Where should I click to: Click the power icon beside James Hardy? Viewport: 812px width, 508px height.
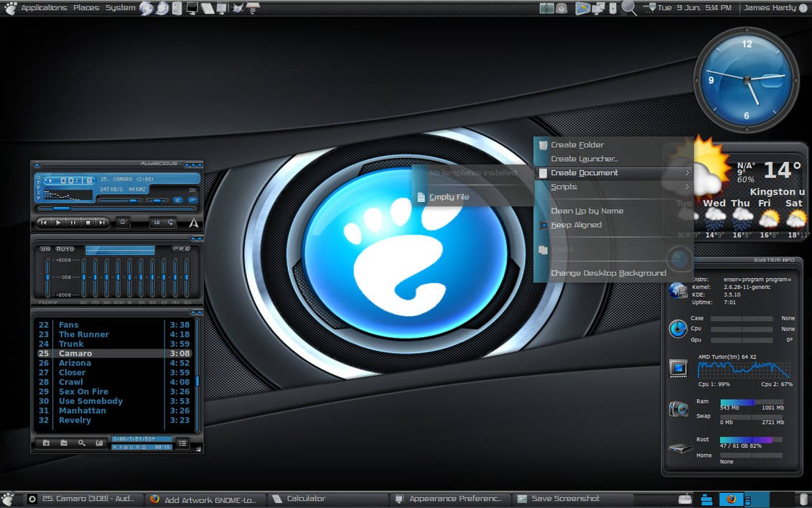803,8
